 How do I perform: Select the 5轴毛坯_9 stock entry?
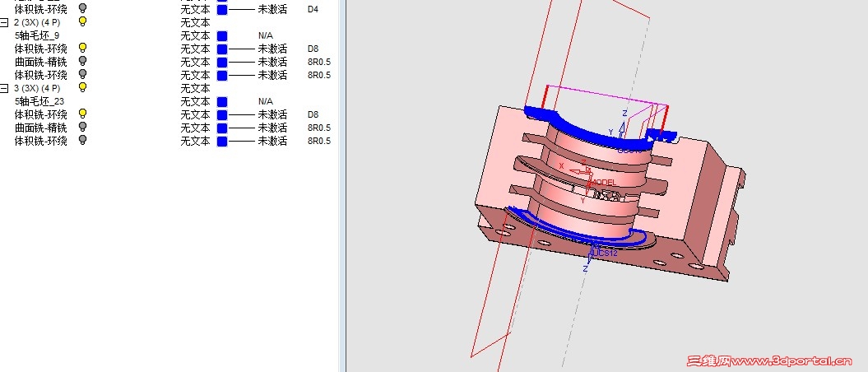(x=37, y=36)
